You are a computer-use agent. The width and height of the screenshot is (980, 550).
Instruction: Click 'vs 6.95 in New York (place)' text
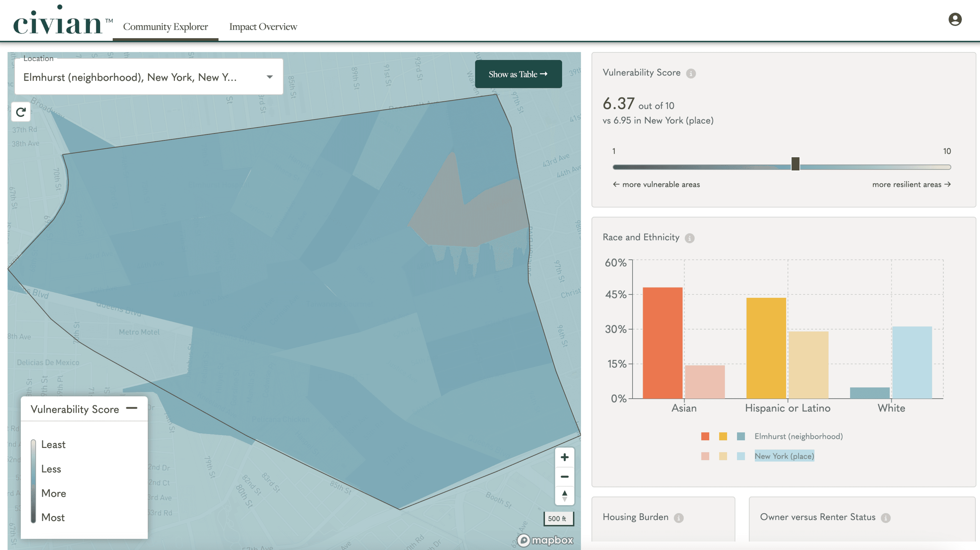(x=658, y=121)
